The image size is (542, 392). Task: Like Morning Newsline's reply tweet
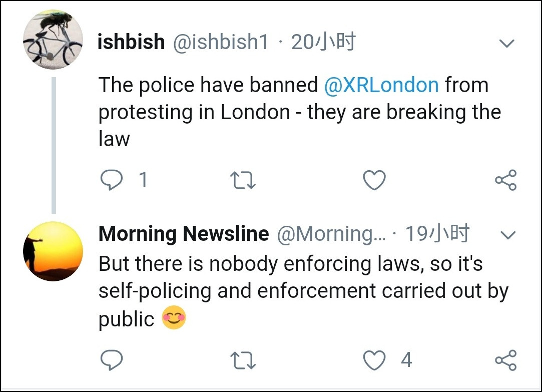[375, 359]
